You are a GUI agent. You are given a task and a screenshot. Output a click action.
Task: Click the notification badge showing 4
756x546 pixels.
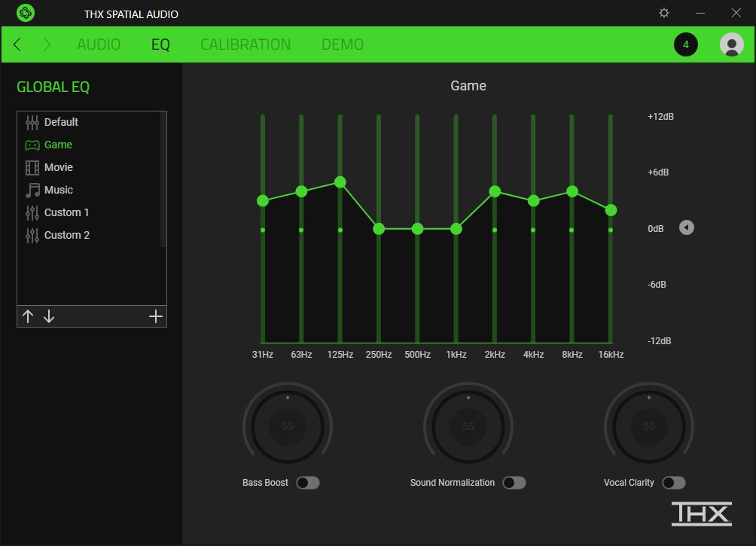coord(686,44)
